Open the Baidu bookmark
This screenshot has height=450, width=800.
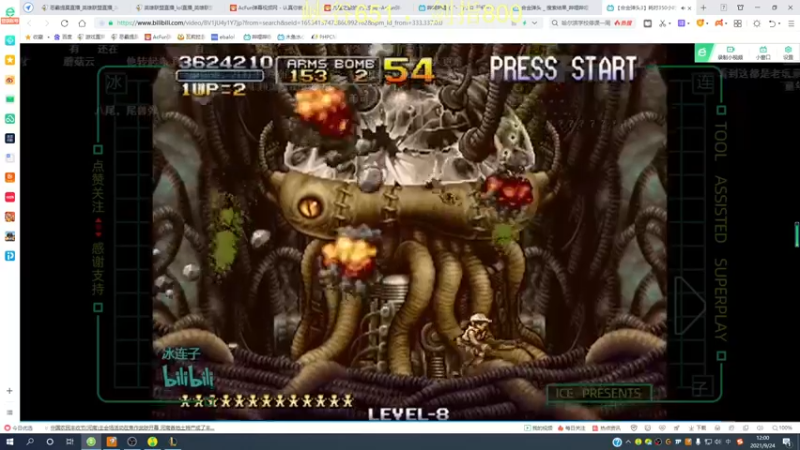(x=63, y=37)
